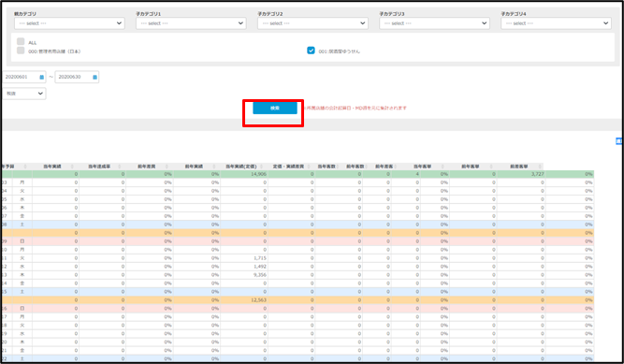The image size is (624, 364).
Task: Open the 親カテゴリ select dropdown
Action: [x=69, y=23]
